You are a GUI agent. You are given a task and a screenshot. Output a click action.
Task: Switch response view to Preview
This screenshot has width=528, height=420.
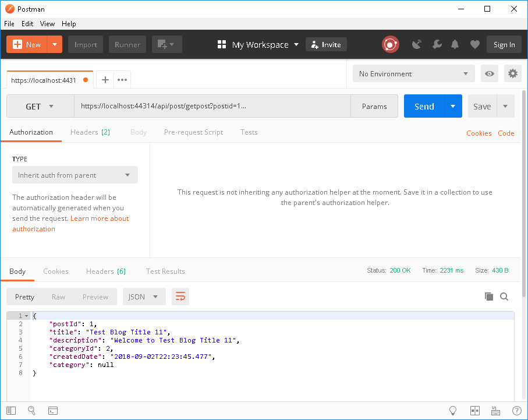click(x=95, y=297)
